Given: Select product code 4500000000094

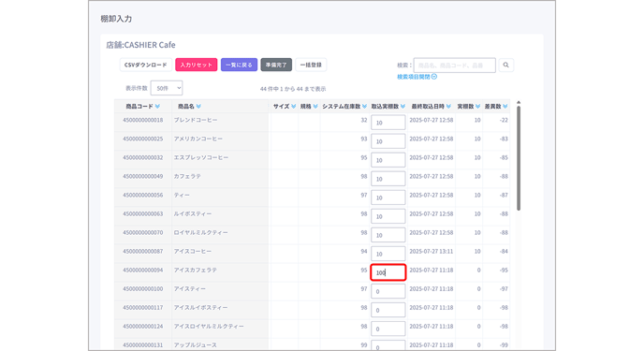Looking at the screenshot, I should [x=142, y=271].
